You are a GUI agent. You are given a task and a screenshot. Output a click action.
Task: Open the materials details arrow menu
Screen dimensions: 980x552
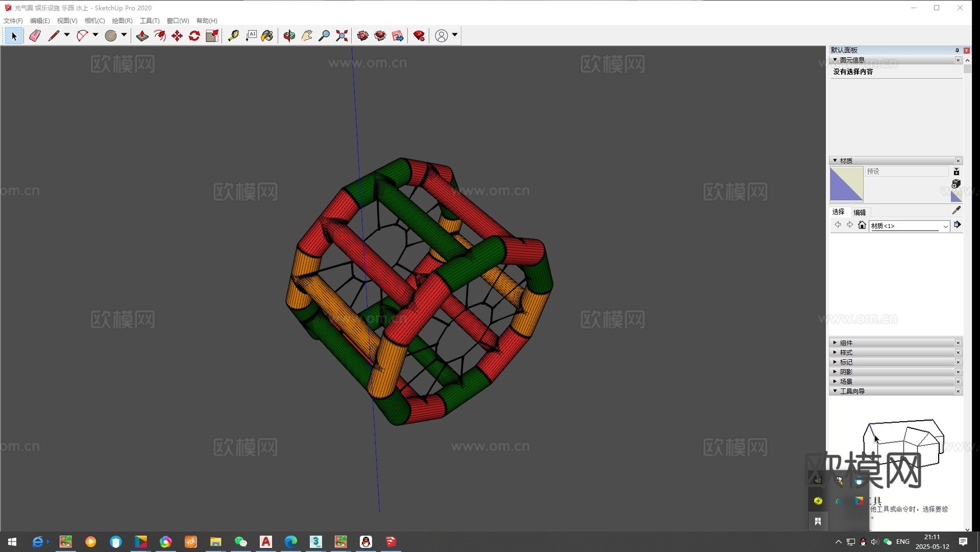coord(957,225)
